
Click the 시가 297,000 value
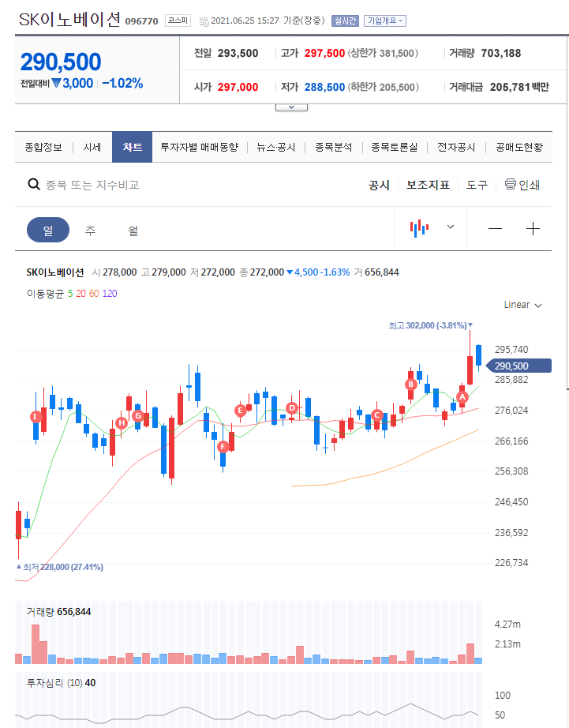pos(238,87)
